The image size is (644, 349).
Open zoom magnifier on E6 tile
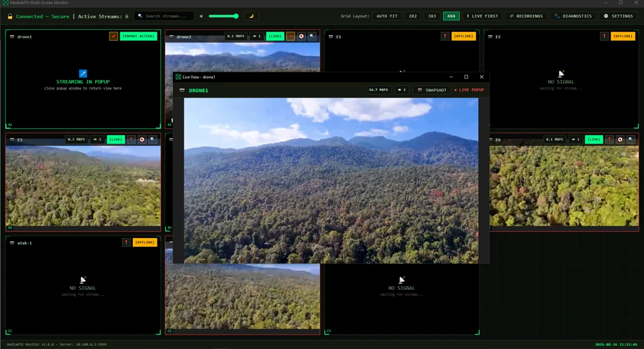[631, 139]
